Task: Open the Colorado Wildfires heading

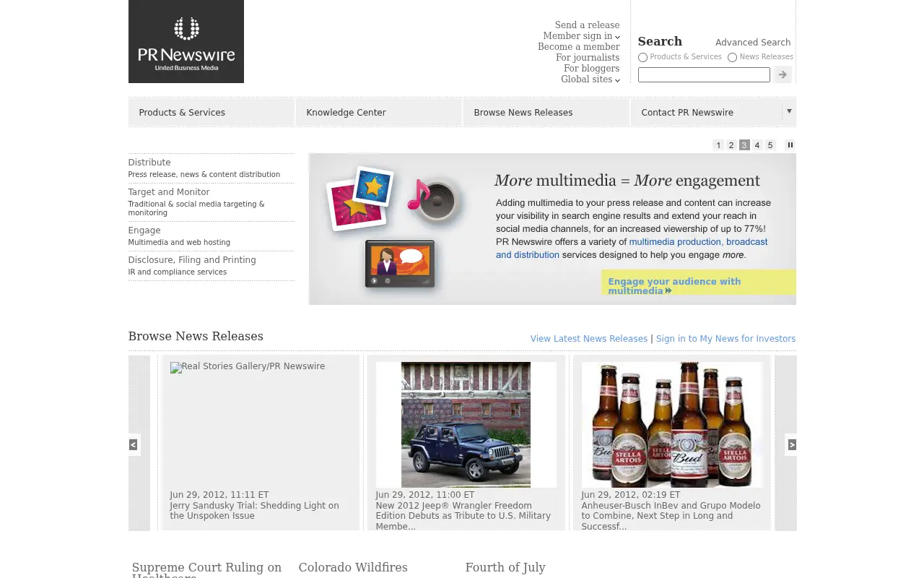Action: click(353, 568)
